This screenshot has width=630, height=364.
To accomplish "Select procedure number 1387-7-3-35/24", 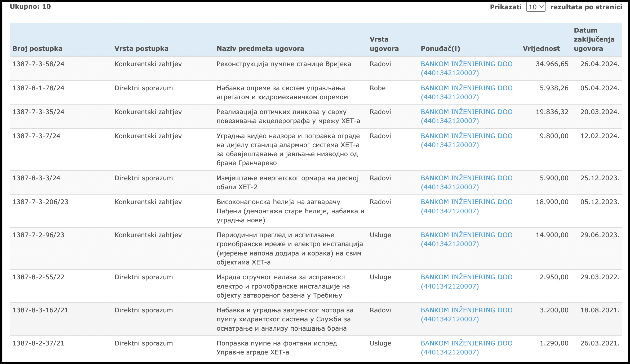I will coord(38,112).
